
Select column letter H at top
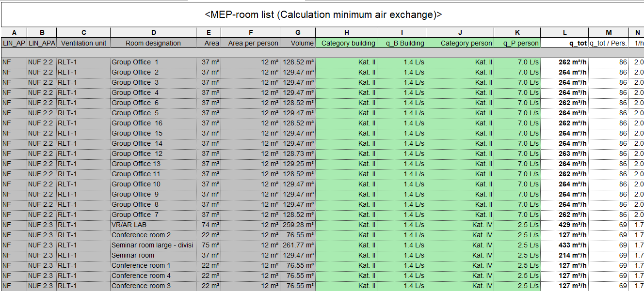pos(346,32)
